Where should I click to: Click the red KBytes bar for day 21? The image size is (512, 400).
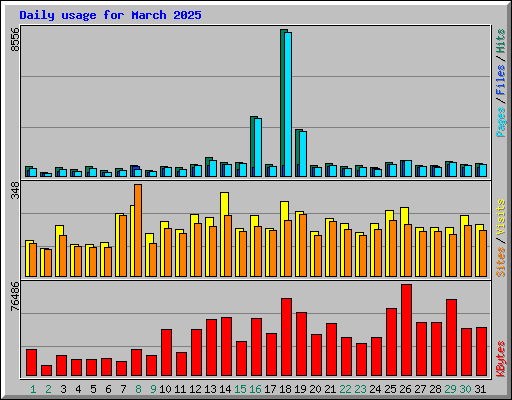(x=331, y=350)
